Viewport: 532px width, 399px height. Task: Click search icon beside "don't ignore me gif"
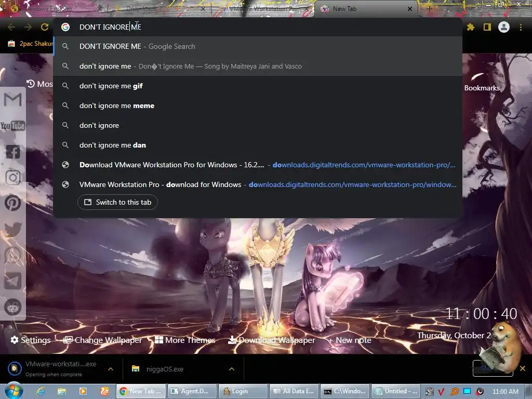click(65, 86)
